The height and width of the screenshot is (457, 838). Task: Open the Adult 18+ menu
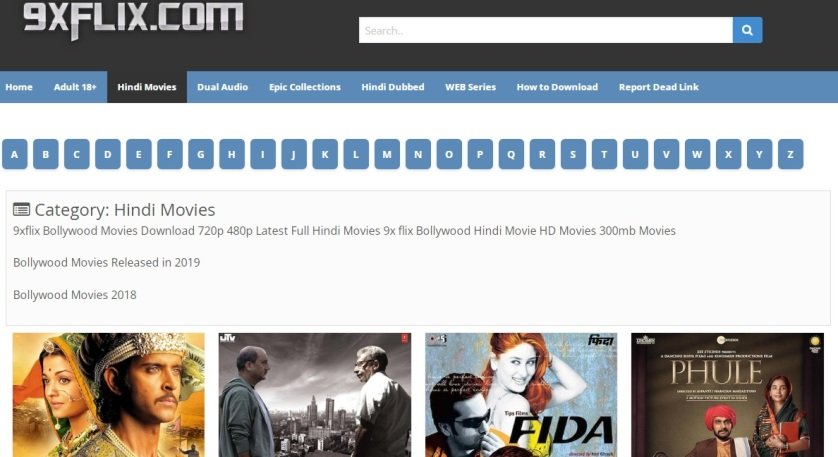coord(75,87)
